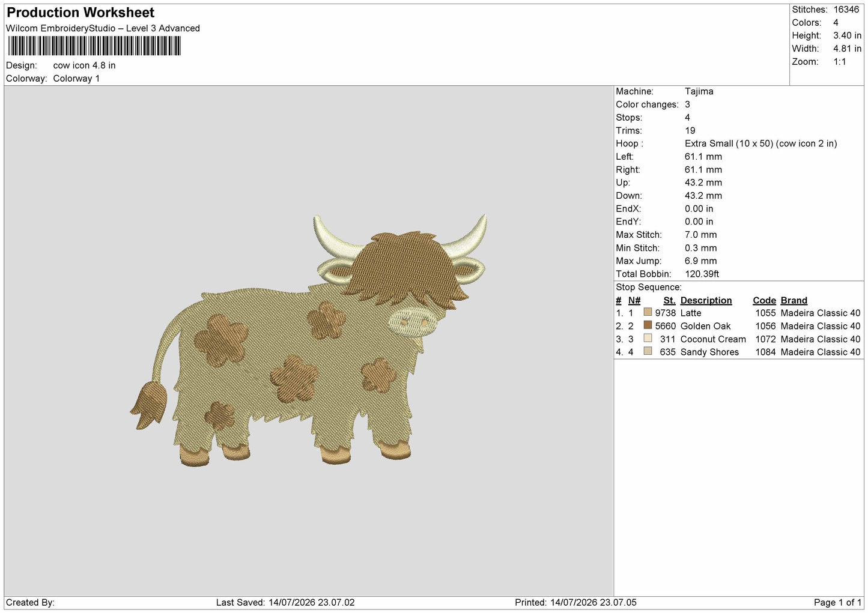
Task: Click the Production Worksheet title
Action: point(80,13)
